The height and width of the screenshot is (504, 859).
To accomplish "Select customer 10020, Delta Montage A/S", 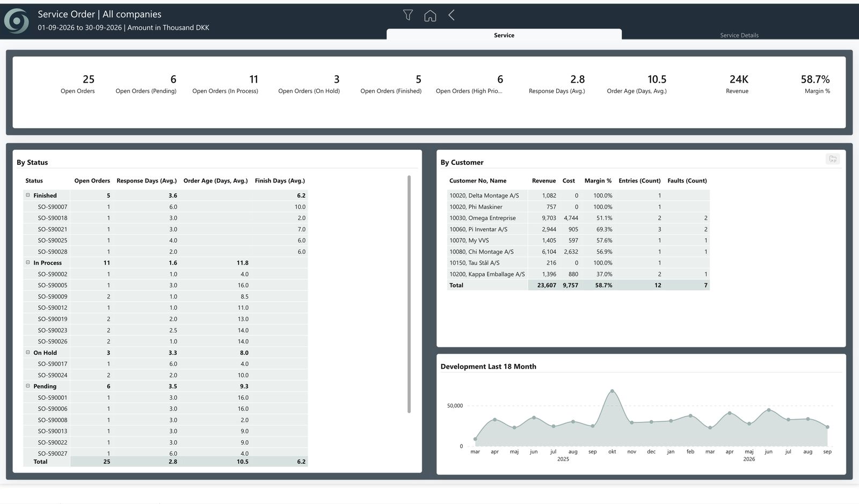I will pyautogui.click(x=484, y=195).
